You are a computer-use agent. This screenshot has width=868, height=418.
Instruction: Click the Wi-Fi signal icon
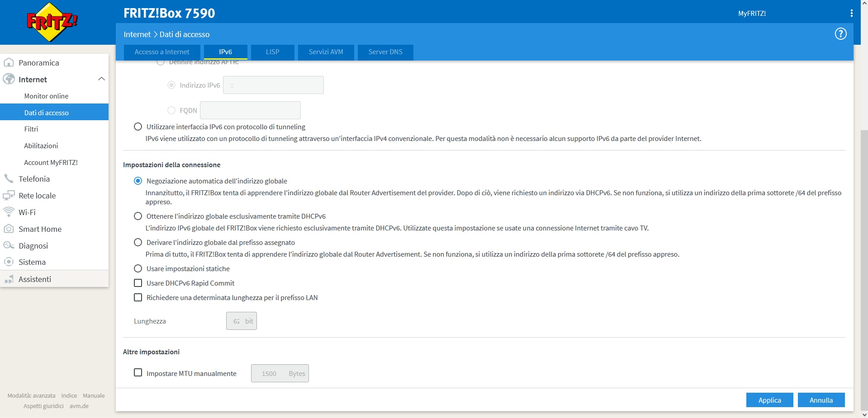point(9,211)
